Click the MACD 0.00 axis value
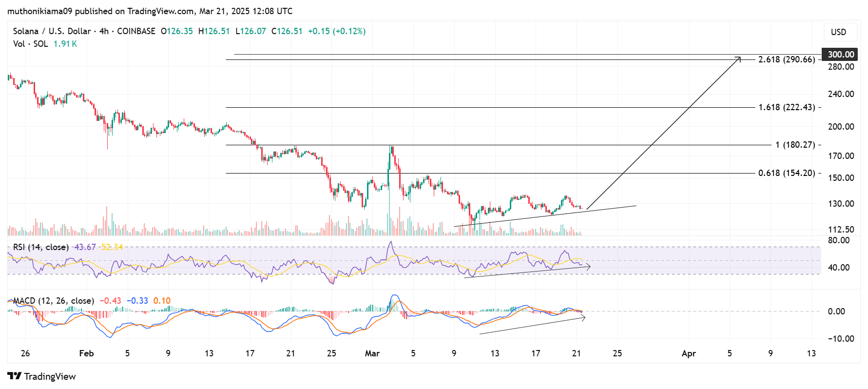Viewport: 868px width, 389px height. [x=836, y=311]
